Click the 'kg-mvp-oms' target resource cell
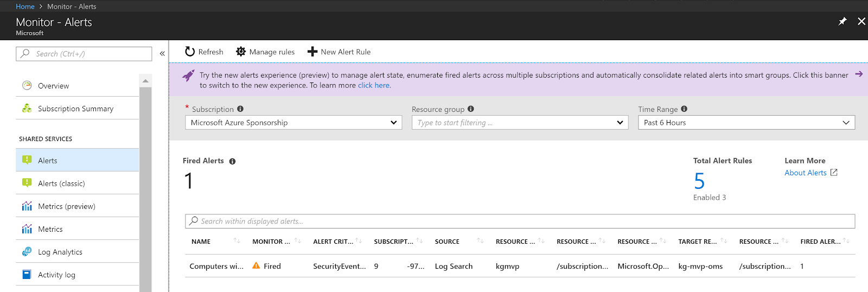868x292 pixels. [700, 266]
